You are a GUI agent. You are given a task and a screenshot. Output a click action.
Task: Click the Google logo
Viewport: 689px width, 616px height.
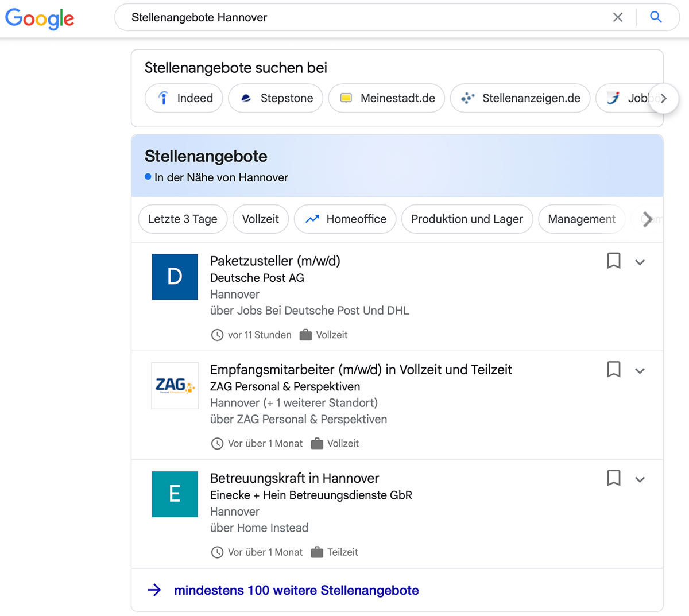point(40,18)
